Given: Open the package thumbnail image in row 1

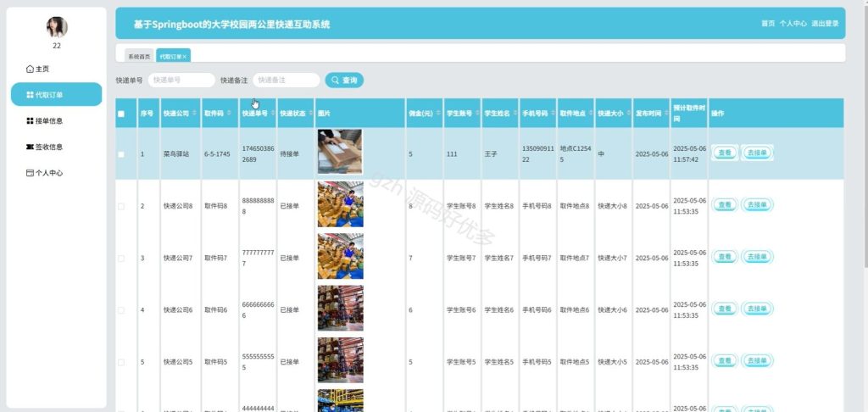Looking at the screenshot, I should click(340, 152).
